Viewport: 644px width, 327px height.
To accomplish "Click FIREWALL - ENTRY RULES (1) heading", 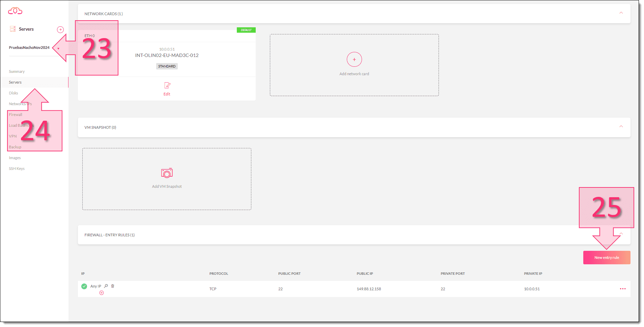I will (110, 235).
